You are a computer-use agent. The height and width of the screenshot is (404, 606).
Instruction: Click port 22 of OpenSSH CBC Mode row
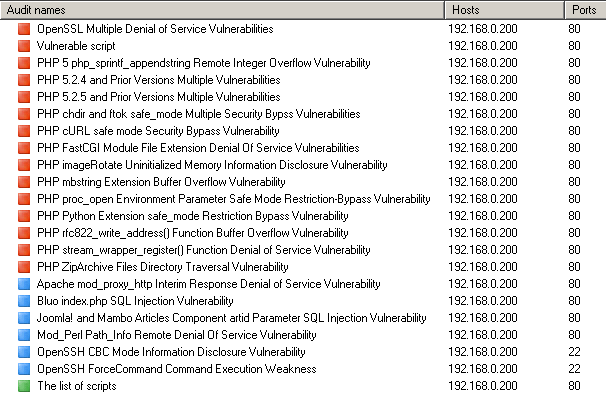pos(574,352)
